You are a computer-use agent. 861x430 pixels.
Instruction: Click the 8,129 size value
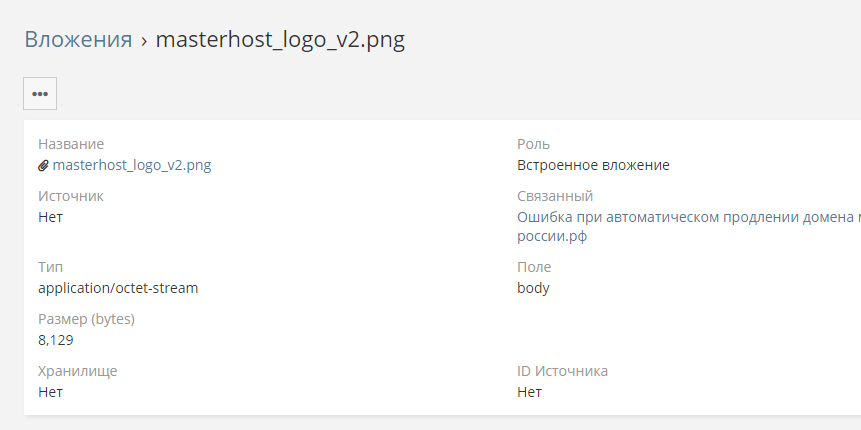(56, 340)
